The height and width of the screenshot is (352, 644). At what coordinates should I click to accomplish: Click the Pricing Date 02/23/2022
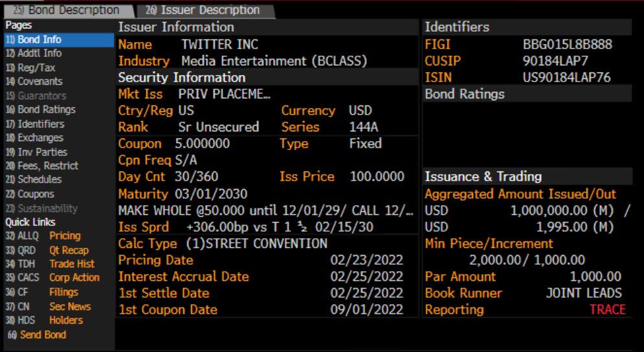[x=367, y=260]
